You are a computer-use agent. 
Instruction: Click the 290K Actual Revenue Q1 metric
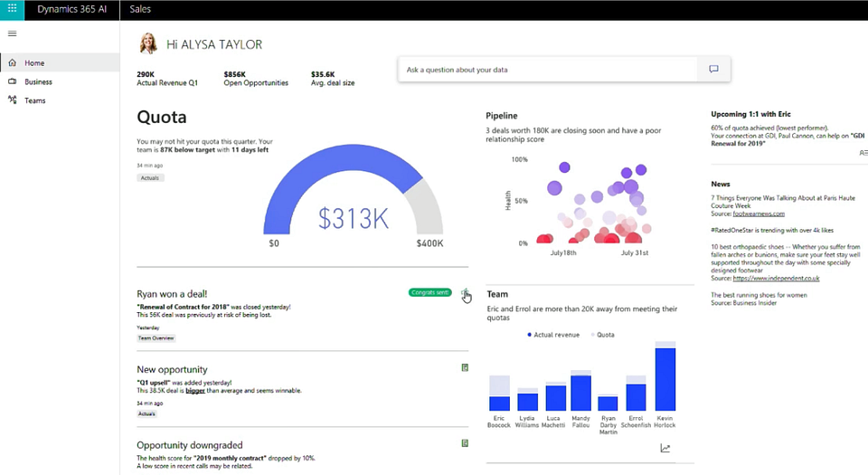click(167, 79)
